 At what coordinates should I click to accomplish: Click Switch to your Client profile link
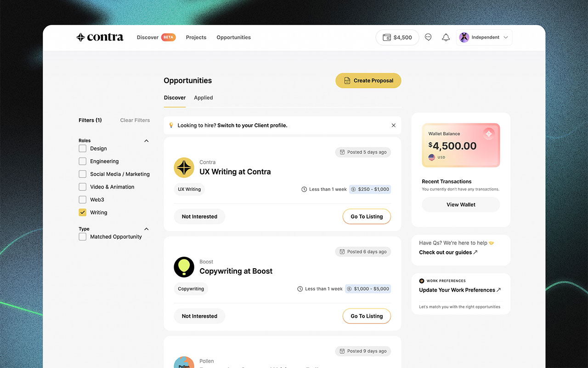pyautogui.click(x=252, y=125)
